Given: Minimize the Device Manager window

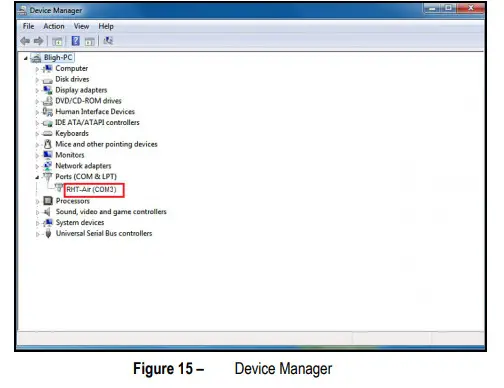Looking at the screenshot, I should [432, 8].
